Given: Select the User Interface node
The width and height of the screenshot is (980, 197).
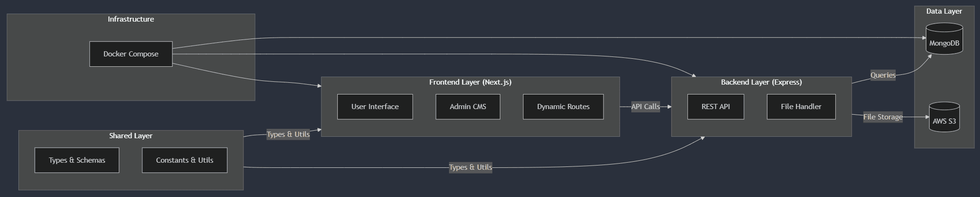Looking at the screenshot, I should pyautogui.click(x=375, y=107).
